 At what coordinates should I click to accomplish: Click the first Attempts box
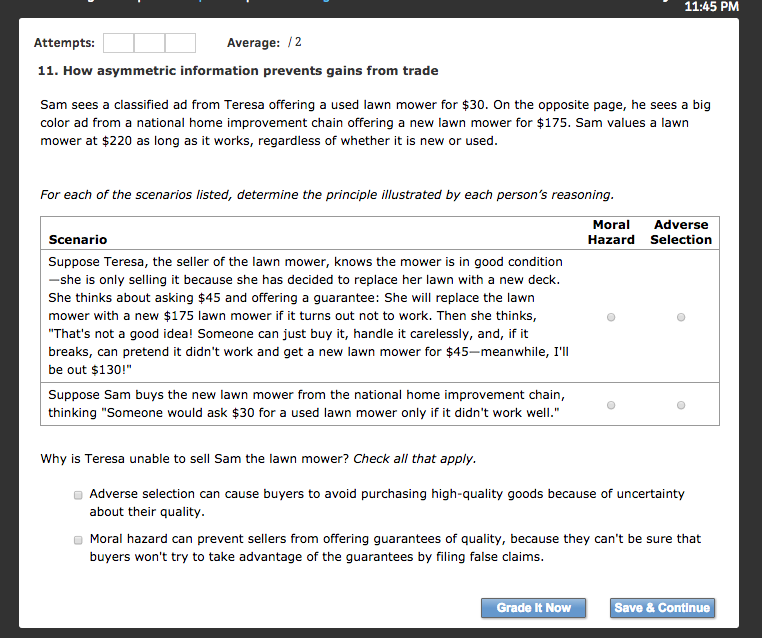click(x=119, y=43)
